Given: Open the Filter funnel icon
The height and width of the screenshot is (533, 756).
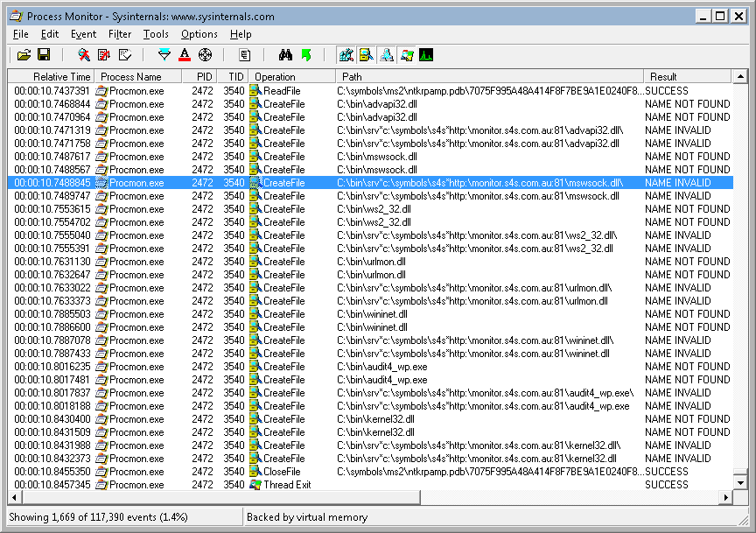Looking at the screenshot, I should 164,55.
